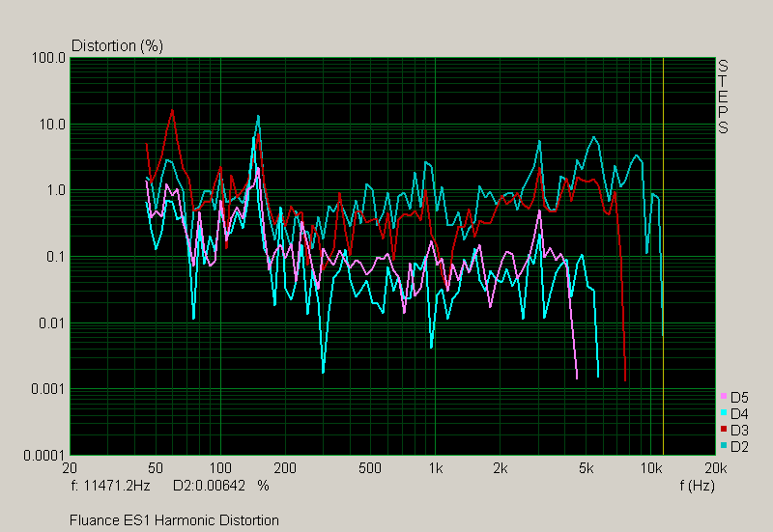Click the D4 cyan legend swatch
The image size is (773, 532).
point(723,413)
